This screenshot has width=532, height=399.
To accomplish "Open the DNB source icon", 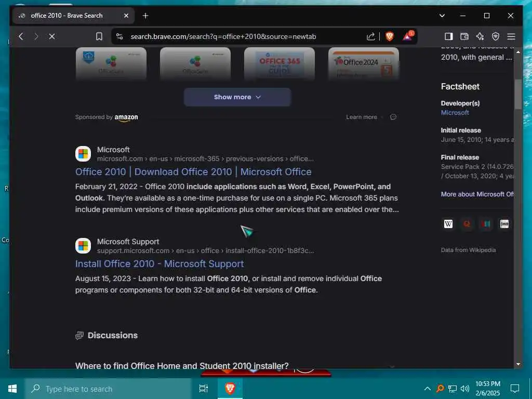I will point(504,224).
